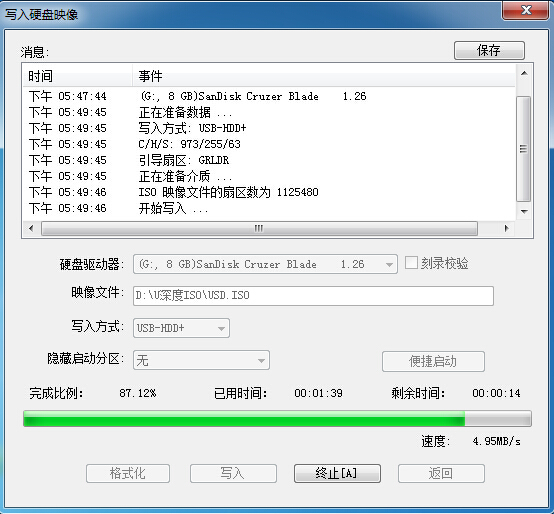Stop writing with 终止[A] button
554x514 pixels.
pyautogui.click(x=337, y=473)
